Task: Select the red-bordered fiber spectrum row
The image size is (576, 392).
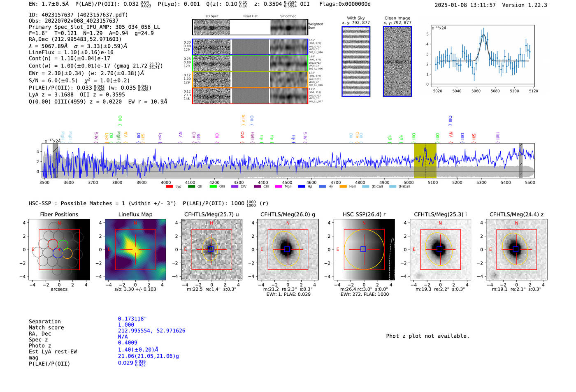Action: (250, 95)
